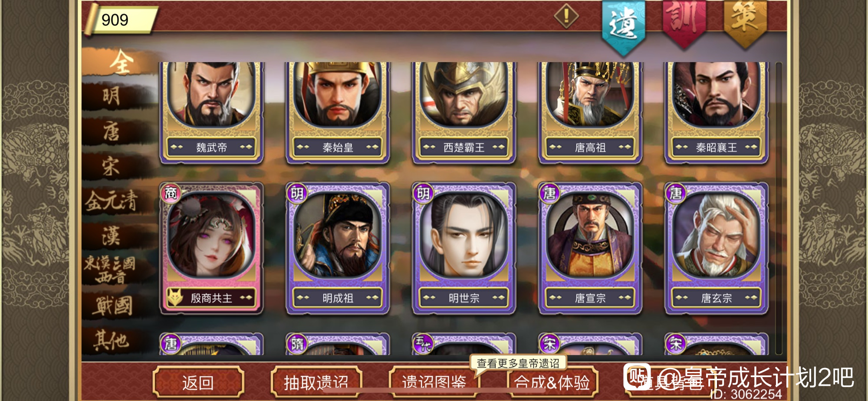Click the card list vertical scrollbar
Screen dimensions: 868x401
click(778, 208)
